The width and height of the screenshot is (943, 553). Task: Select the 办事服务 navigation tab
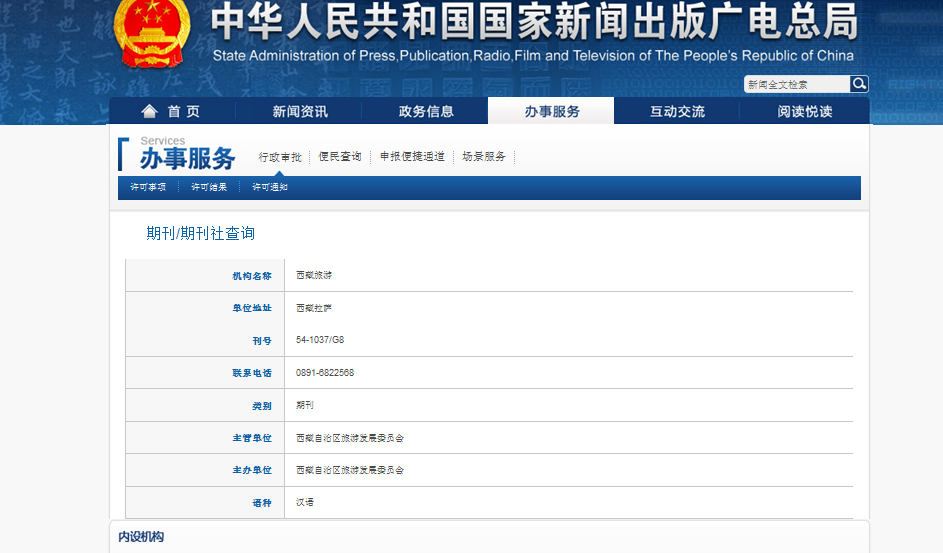(x=551, y=111)
